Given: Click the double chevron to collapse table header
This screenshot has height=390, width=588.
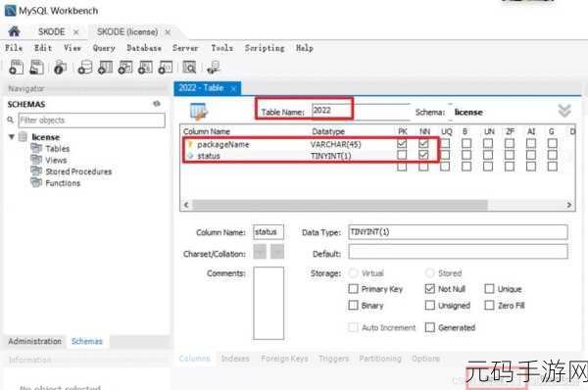Looking at the screenshot, I should (564, 111).
